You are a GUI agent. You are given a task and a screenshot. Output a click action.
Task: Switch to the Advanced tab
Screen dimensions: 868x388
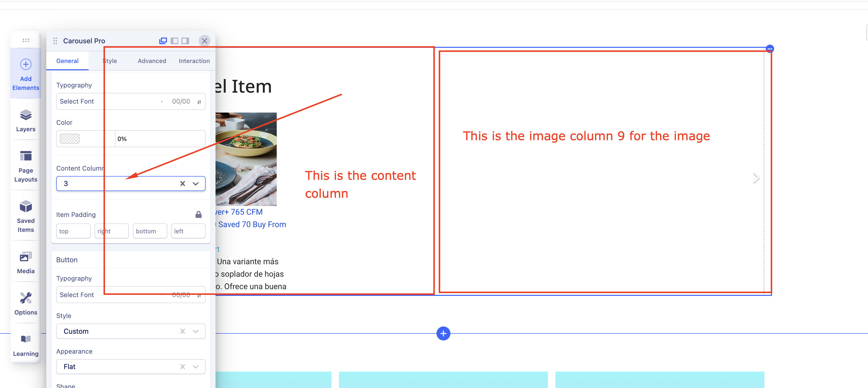click(x=152, y=61)
